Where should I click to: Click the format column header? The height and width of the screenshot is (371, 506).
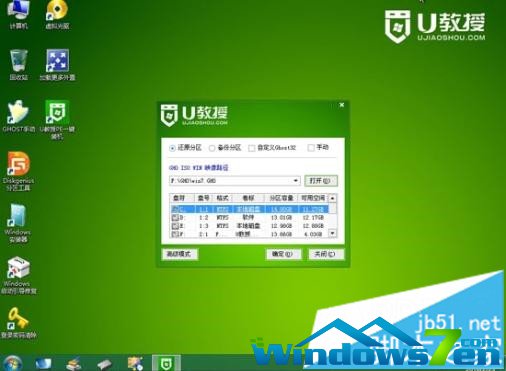[222, 198]
